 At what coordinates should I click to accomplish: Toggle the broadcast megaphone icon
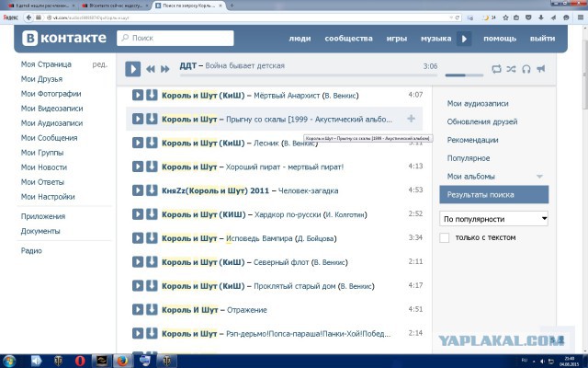(541, 69)
